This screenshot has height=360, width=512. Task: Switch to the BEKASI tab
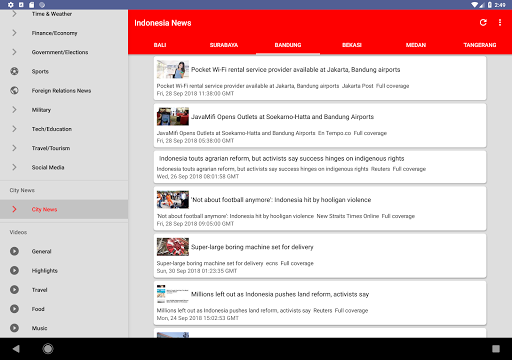(x=352, y=45)
